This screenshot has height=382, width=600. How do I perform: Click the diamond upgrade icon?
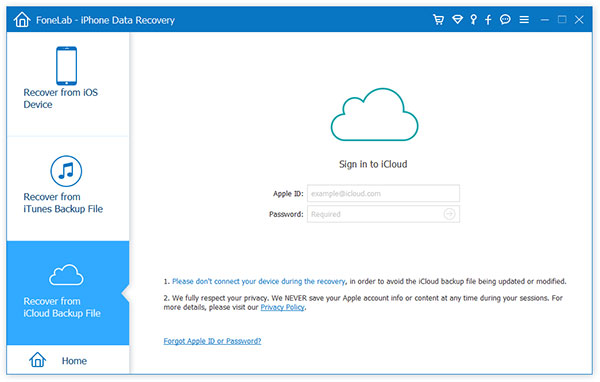[457, 20]
